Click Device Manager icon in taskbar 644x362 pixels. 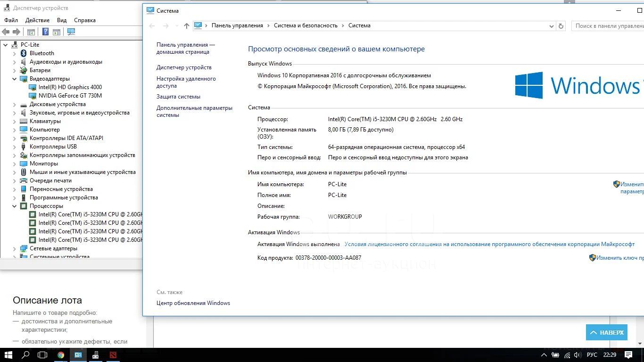96,355
